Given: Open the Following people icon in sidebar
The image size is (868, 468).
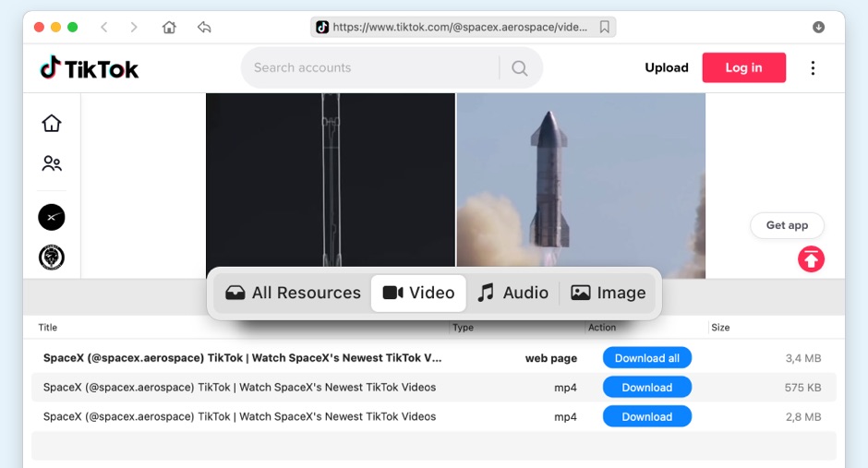Looking at the screenshot, I should pos(52,163).
